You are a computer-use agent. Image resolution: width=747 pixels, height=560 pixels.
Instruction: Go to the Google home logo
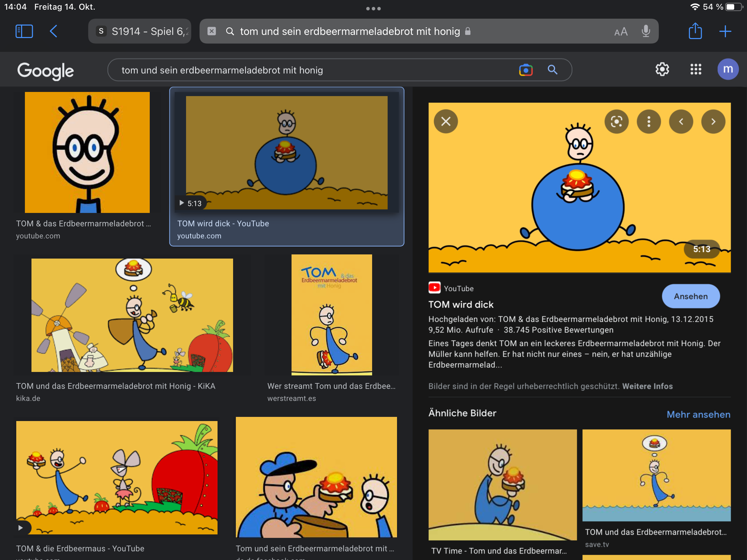[46, 71]
